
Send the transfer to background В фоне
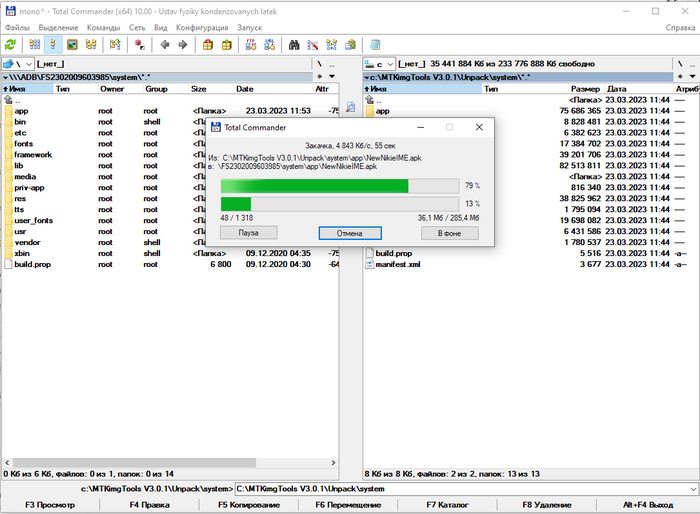click(450, 233)
